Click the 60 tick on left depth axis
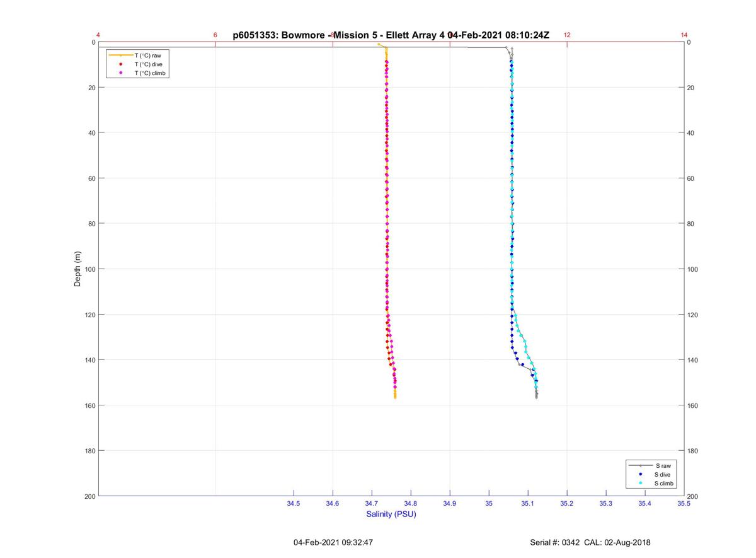Image resolution: width=756 pixels, height=558 pixels. (x=91, y=178)
